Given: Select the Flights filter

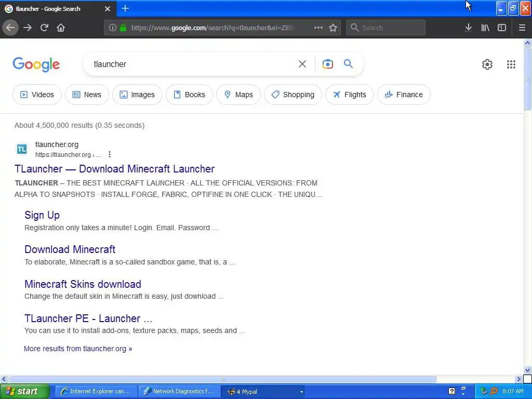Looking at the screenshot, I should pyautogui.click(x=350, y=95).
